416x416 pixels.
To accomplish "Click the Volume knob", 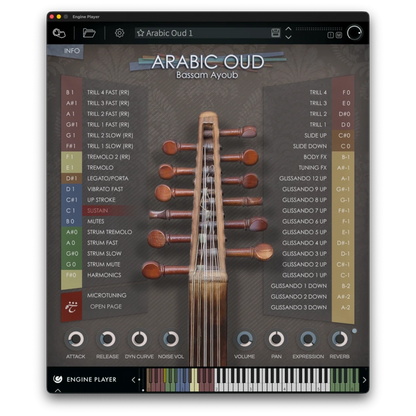I will pyautogui.click(x=244, y=339).
